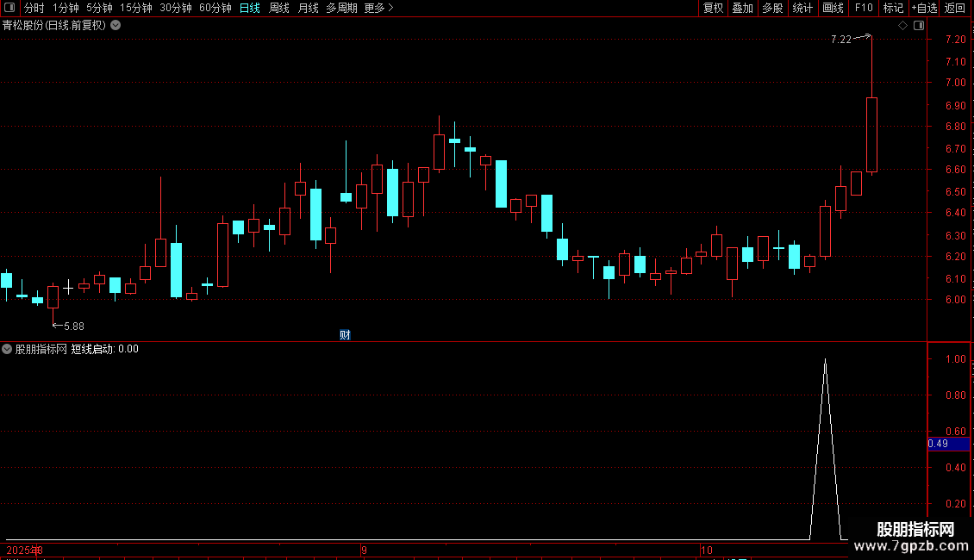Click the indicator spike peak at 1.00
This screenshot has width=974, height=560.
point(825,360)
